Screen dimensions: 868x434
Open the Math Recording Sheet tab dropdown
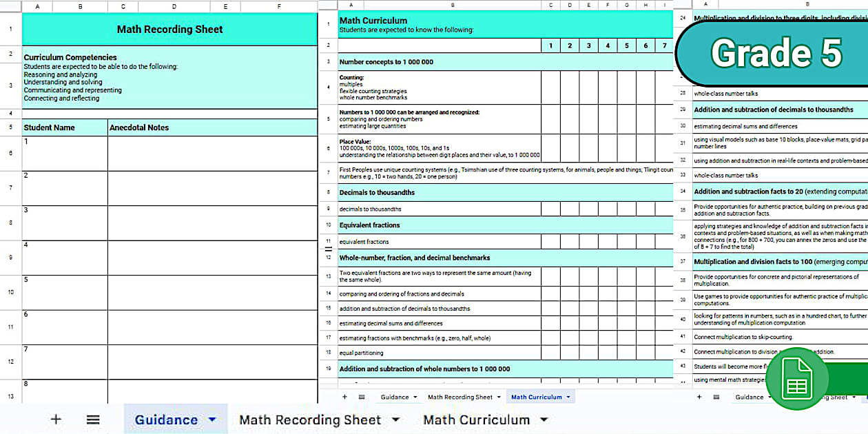(396, 420)
